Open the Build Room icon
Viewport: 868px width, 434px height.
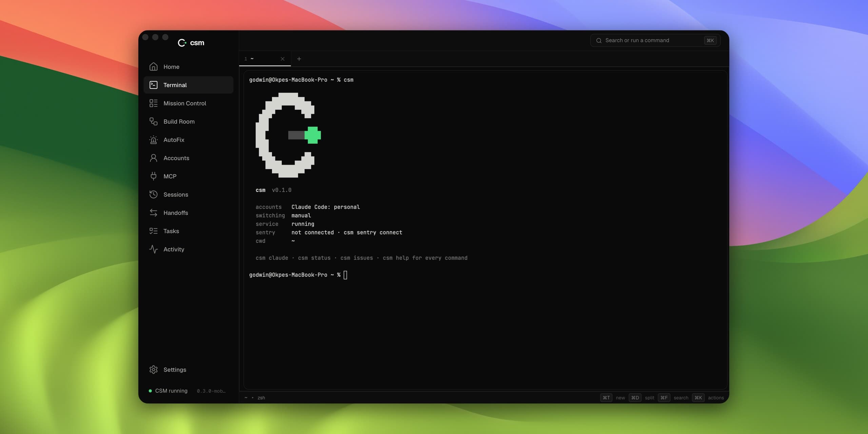coord(153,121)
